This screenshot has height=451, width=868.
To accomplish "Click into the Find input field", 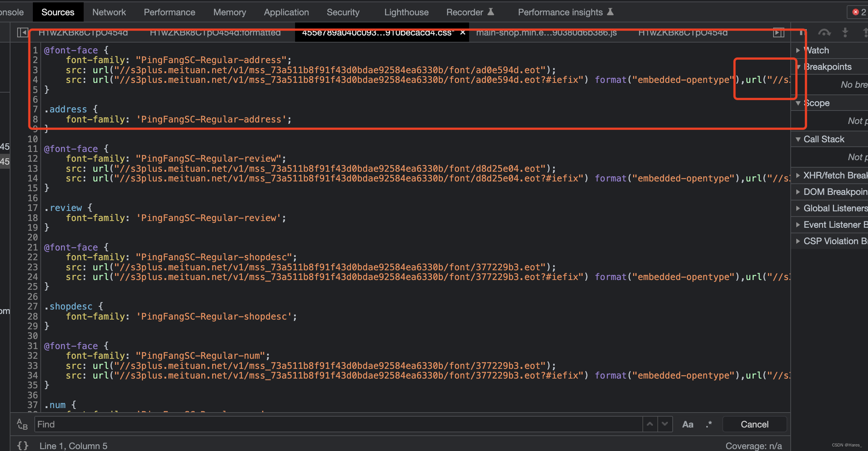I will click(336, 424).
